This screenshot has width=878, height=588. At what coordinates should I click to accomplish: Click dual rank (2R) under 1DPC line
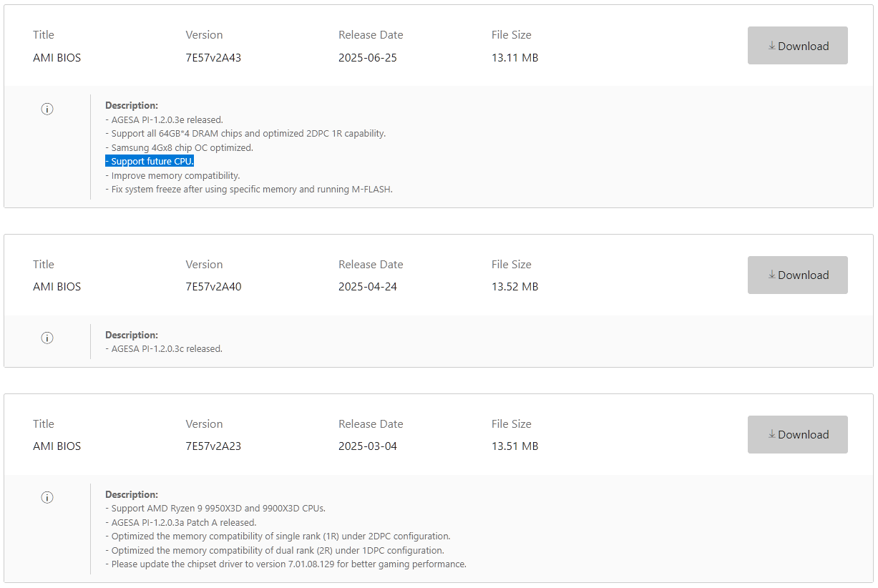pyautogui.click(x=275, y=550)
